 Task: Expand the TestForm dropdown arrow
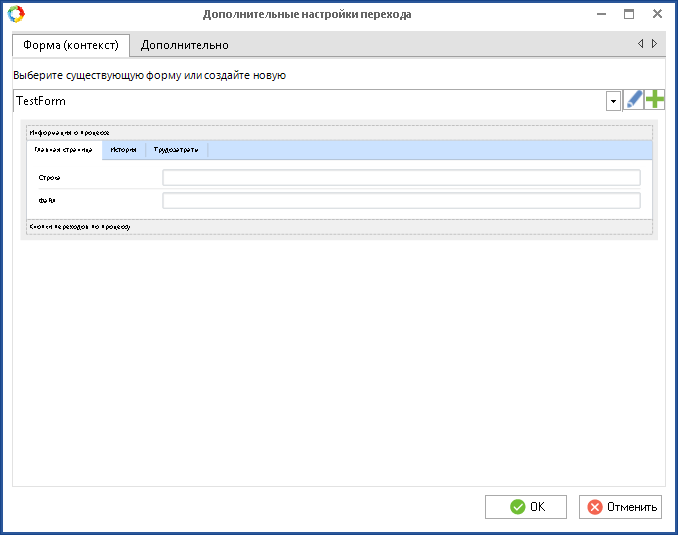click(x=612, y=101)
